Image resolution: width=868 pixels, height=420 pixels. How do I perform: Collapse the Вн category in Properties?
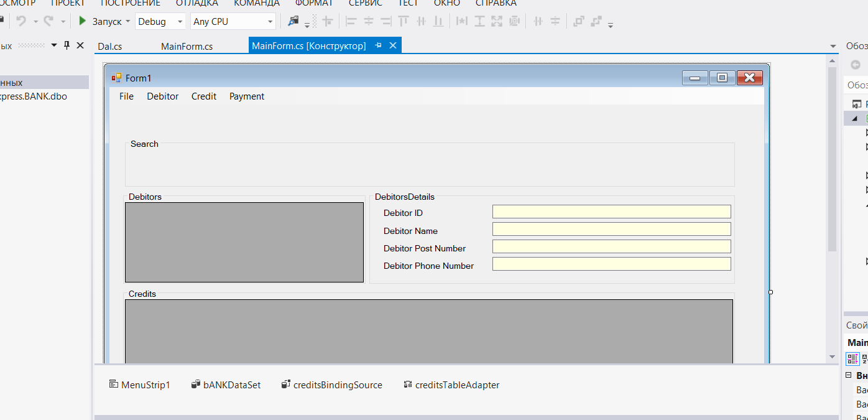pyautogui.click(x=849, y=376)
